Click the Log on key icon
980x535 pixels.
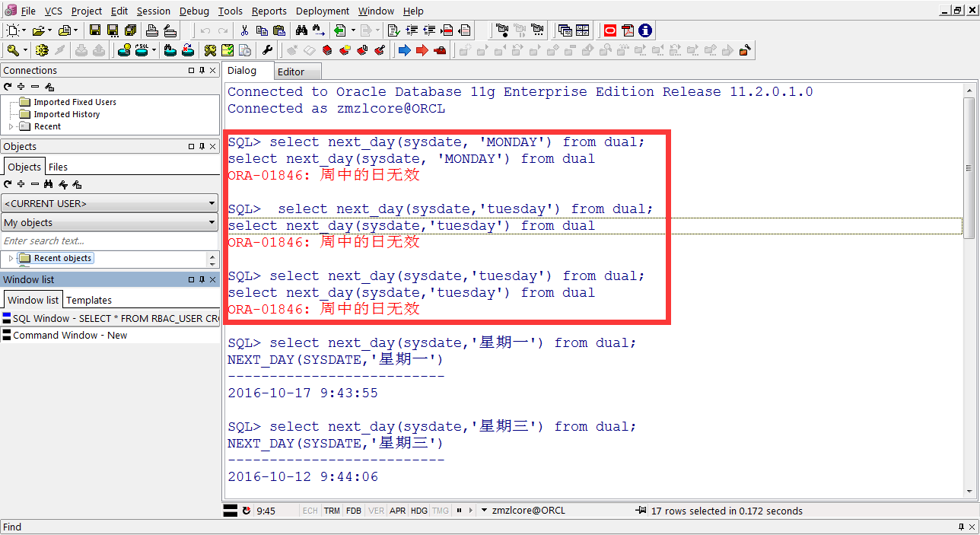coord(13,50)
